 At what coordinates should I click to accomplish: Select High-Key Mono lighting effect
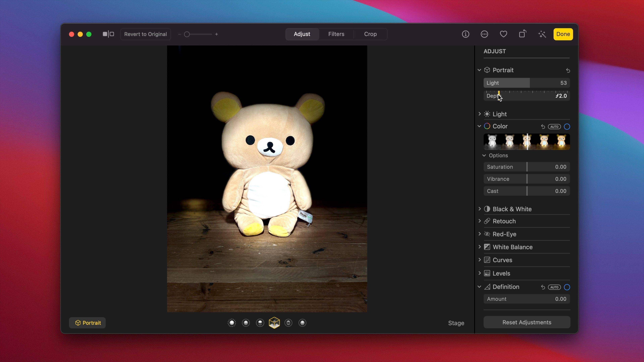302,323
